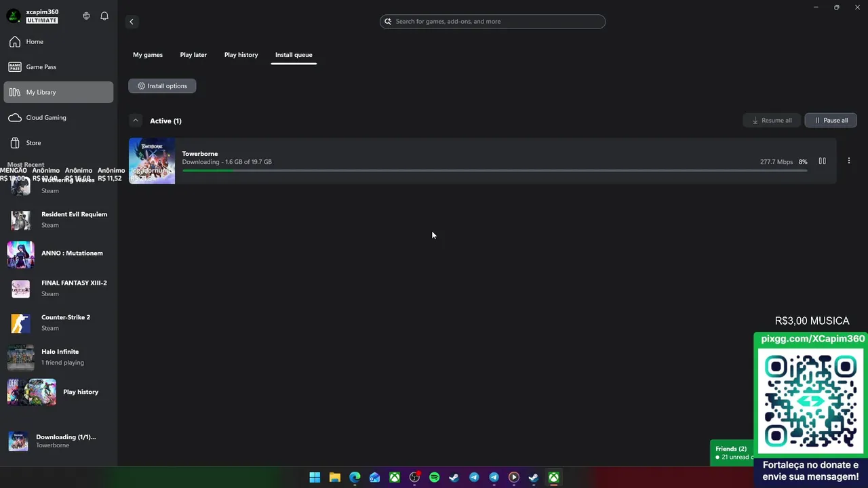Click the Active (1) heading

pos(165,121)
